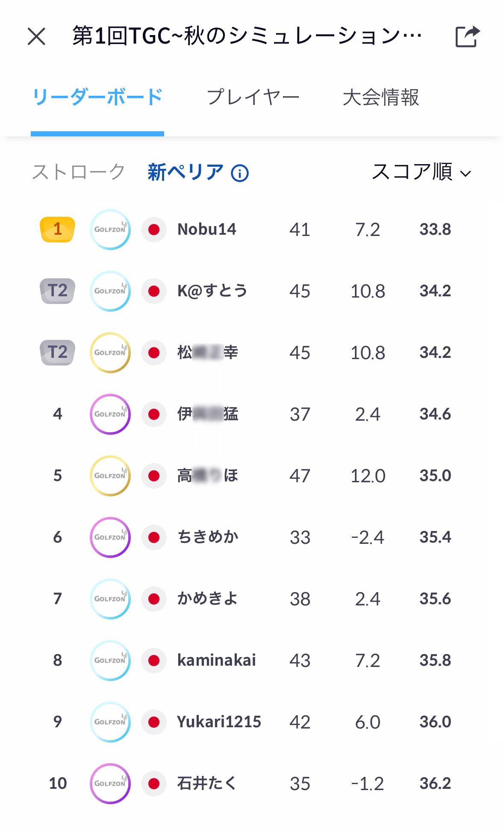The height and width of the screenshot is (832, 504).
Task: Tap the Japan flag beside Yukari1215
Action: tap(154, 722)
